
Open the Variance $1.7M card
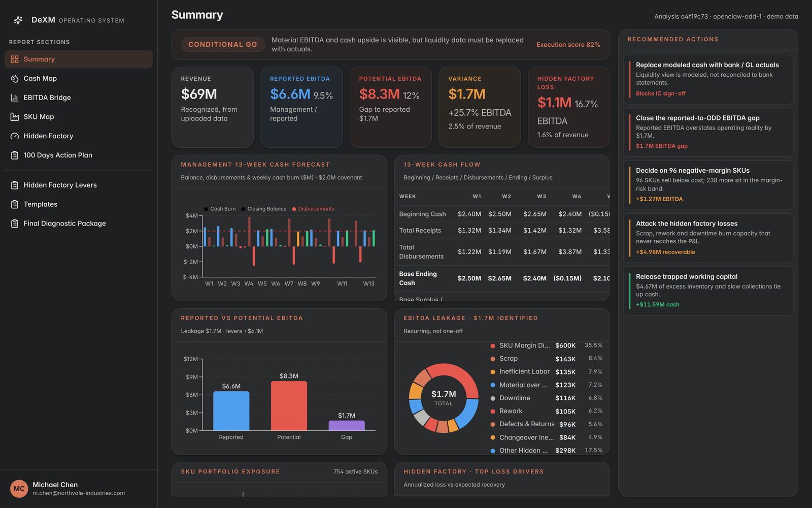480,107
